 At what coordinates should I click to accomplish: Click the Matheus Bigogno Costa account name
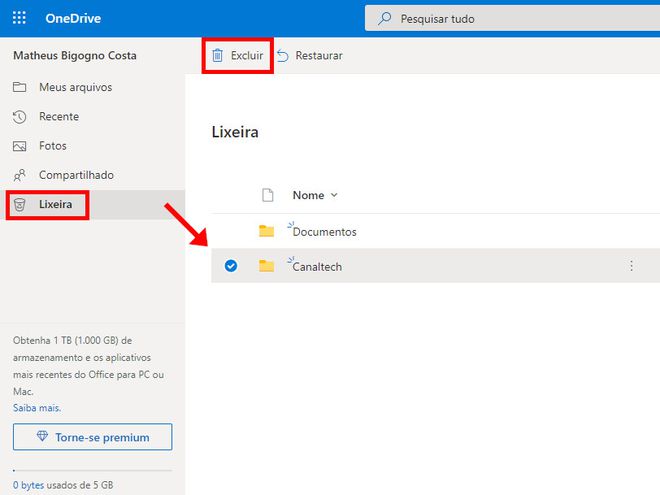(75, 56)
